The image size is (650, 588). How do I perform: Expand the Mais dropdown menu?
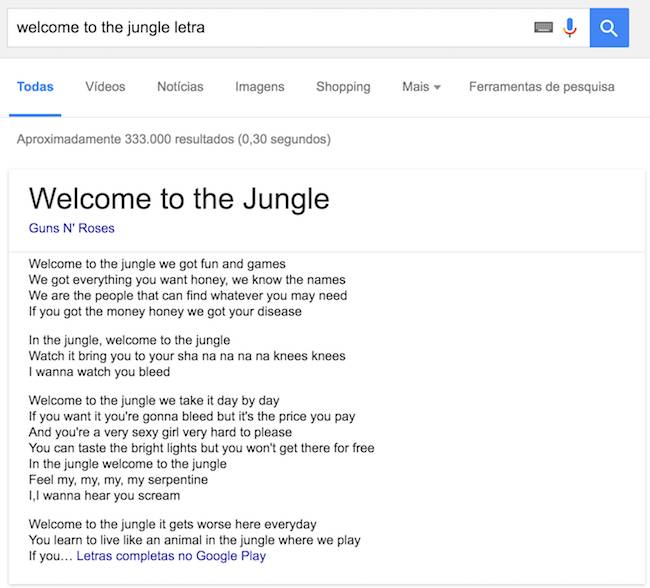coord(421,87)
